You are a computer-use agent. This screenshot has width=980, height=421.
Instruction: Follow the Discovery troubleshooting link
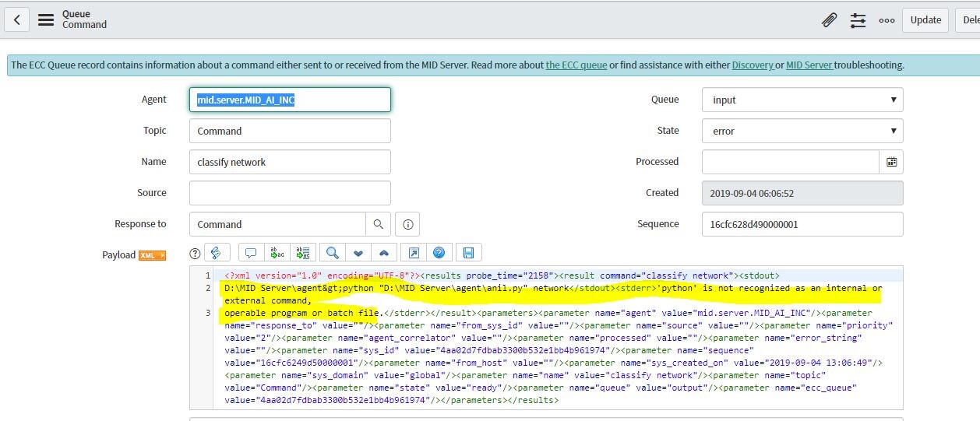tap(752, 65)
